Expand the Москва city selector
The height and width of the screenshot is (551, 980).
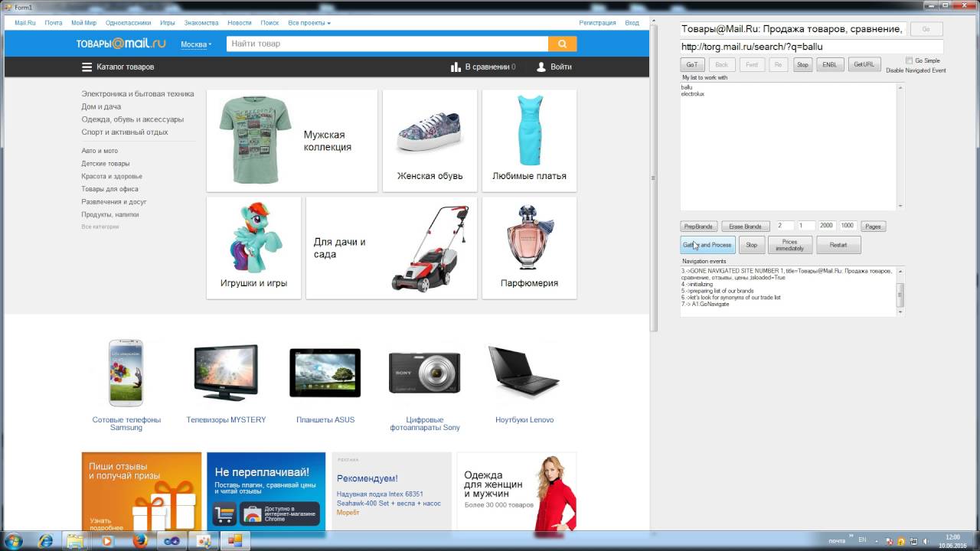click(x=196, y=44)
